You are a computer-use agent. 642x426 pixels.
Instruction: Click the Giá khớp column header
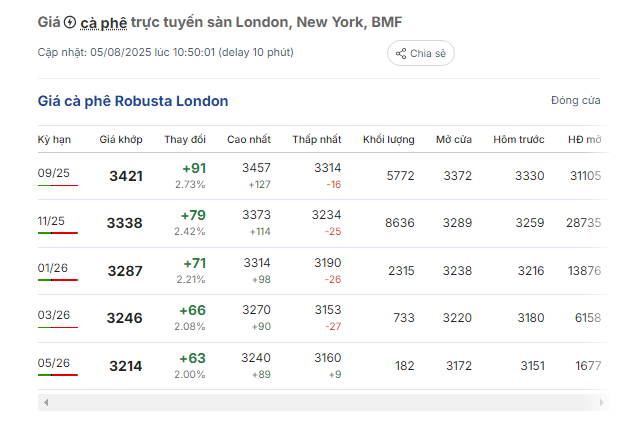[121, 140]
